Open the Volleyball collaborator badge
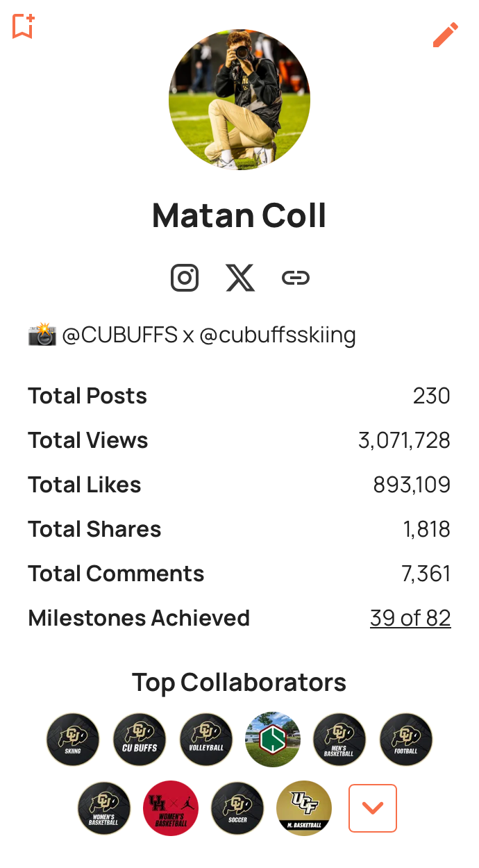Viewport: 479px width, 868px height. point(206,740)
